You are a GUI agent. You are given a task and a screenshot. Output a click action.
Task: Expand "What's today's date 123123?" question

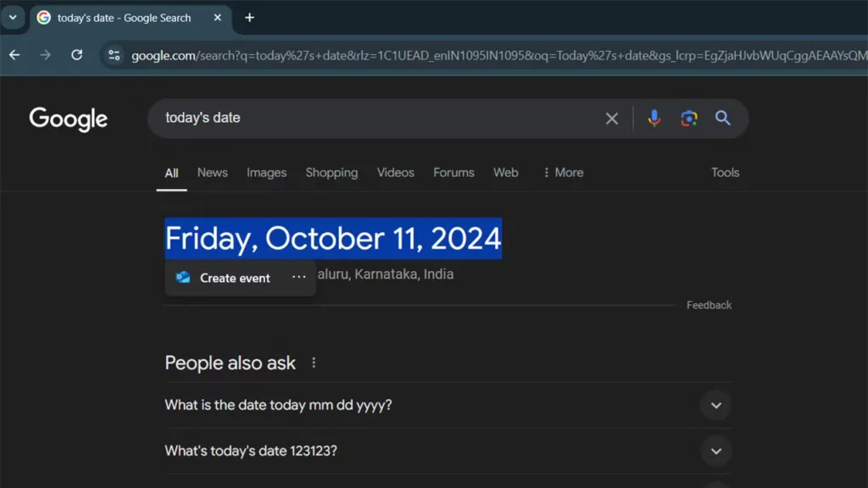715,452
